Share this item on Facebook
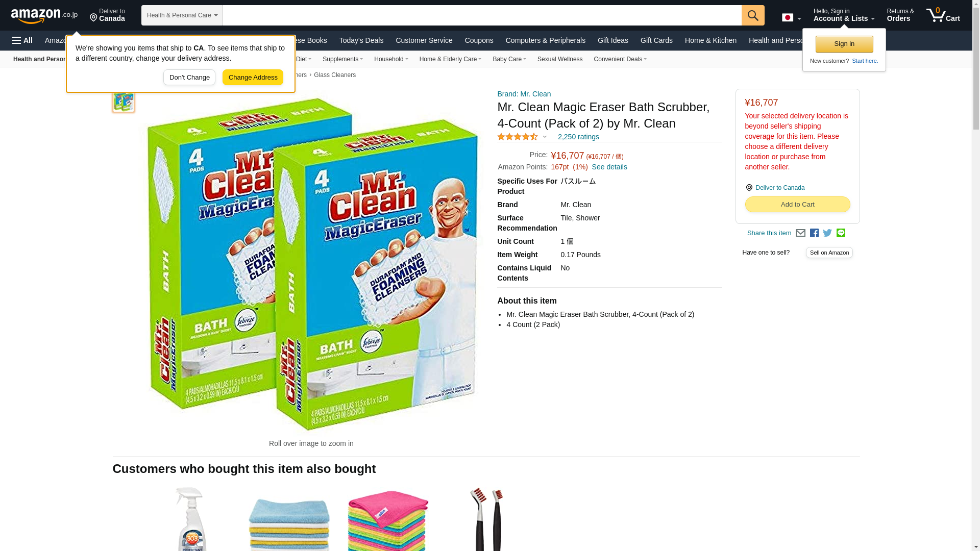 [x=814, y=233]
